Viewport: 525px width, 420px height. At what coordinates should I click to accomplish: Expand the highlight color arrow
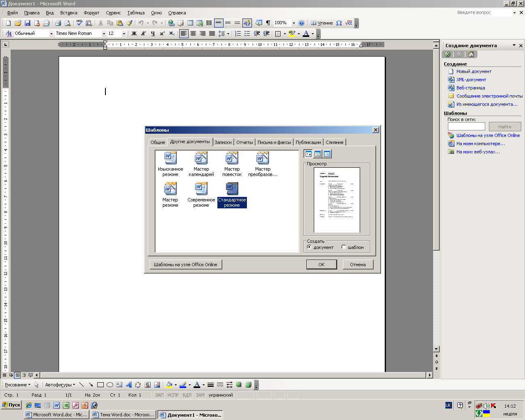tap(299, 34)
